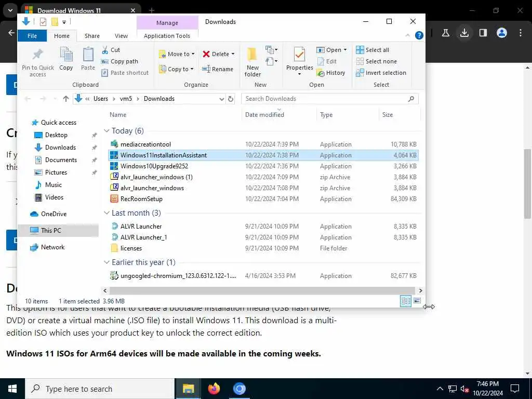This screenshot has width=532, height=399.
Task: Open Customize Quick Access Toolbar dropdown
Action: coord(64,22)
